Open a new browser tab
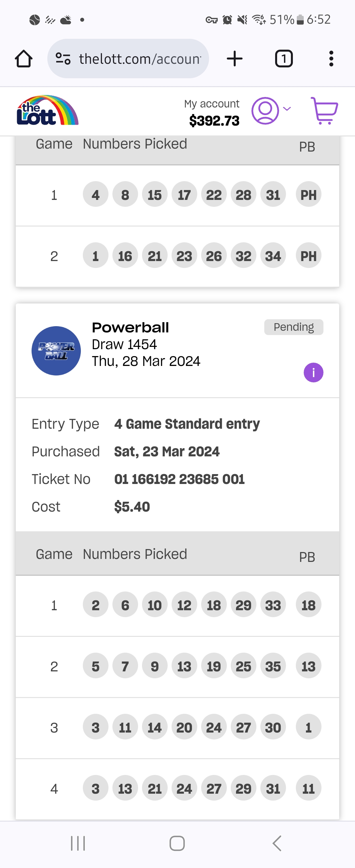355x868 pixels. [235, 59]
